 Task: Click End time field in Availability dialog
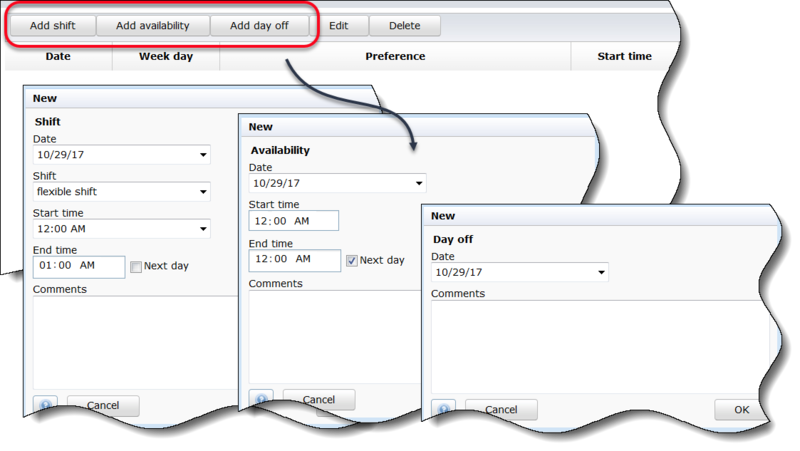point(294,260)
